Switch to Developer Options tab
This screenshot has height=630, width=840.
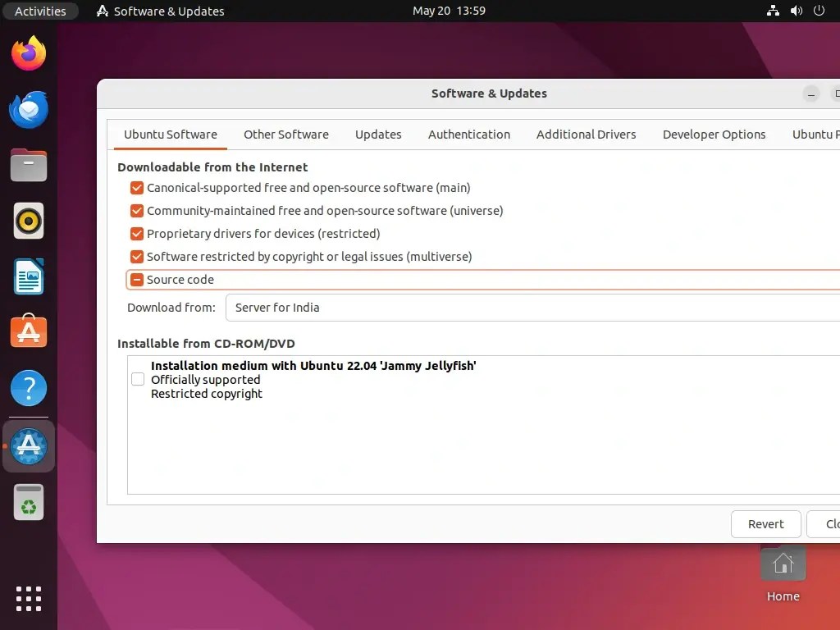point(714,135)
